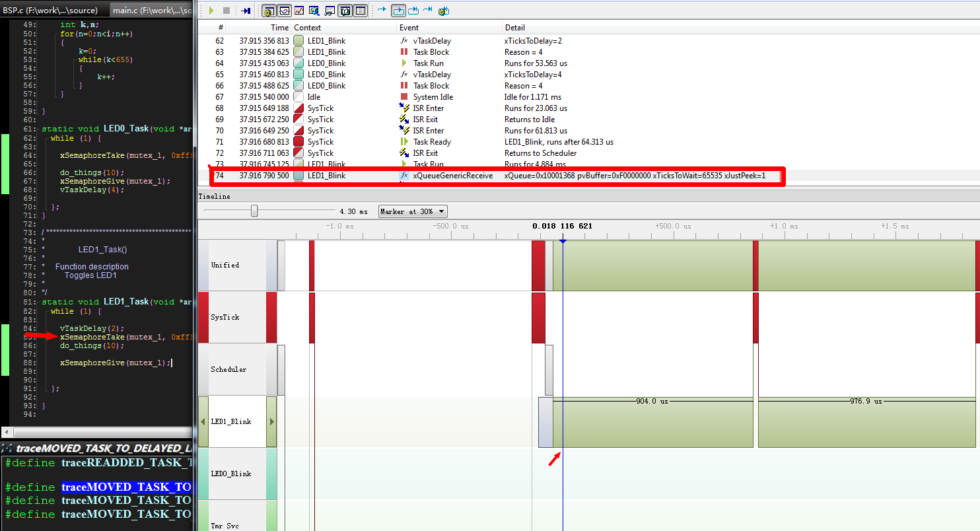
Task: Open the Marker at 30% dropdown
Action: [x=412, y=211]
